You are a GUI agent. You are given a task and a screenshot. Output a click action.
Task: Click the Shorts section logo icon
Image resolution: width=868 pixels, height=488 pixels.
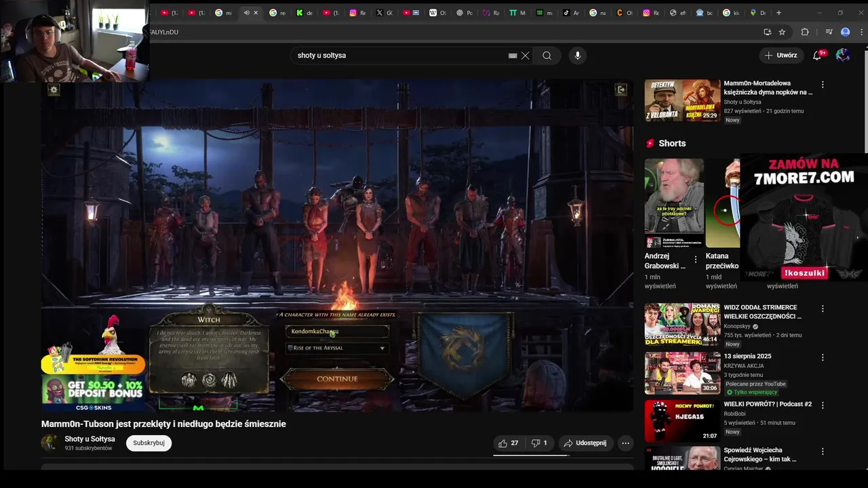(650, 143)
